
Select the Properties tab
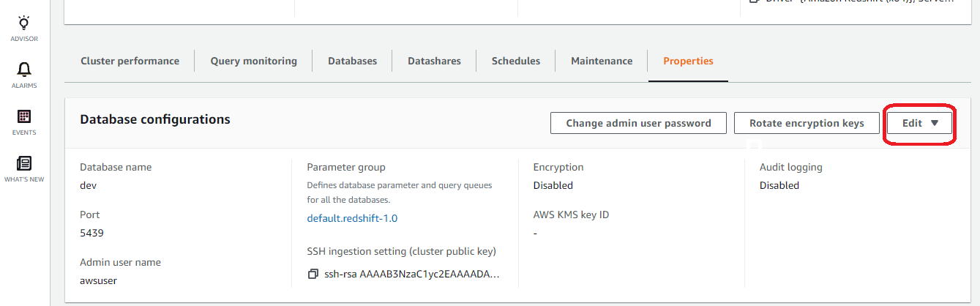pyautogui.click(x=688, y=61)
